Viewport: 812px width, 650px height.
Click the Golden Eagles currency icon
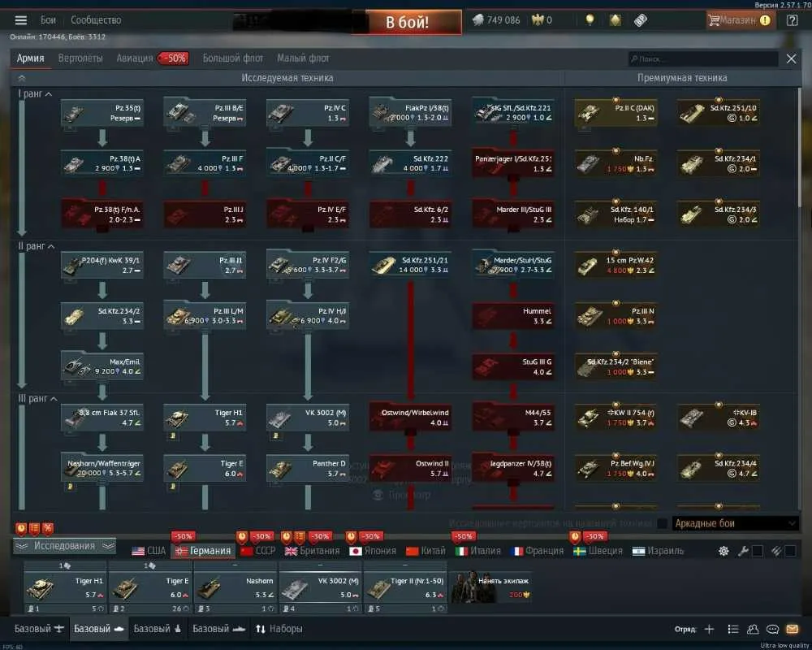click(538, 20)
